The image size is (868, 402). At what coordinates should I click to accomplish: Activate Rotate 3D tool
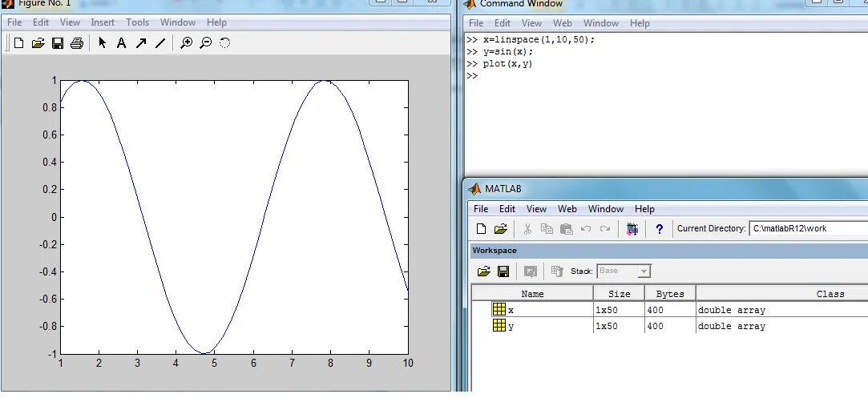click(224, 42)
